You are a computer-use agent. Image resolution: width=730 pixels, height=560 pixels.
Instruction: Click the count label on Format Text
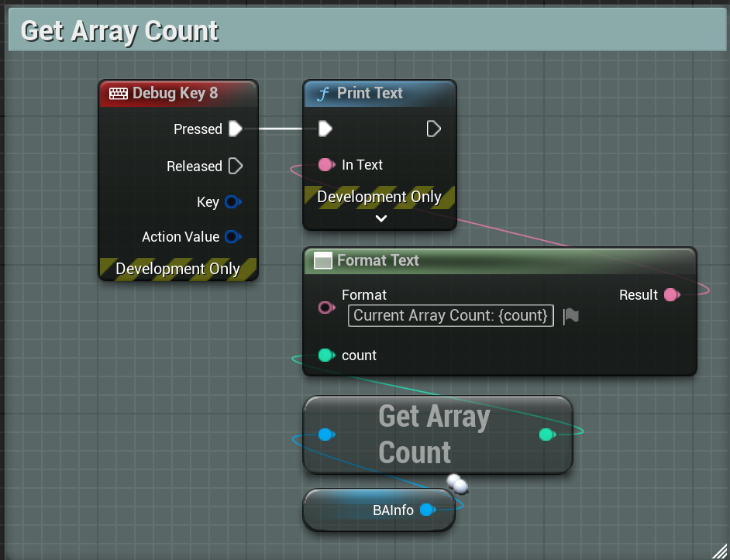click(x=359, y=356)
